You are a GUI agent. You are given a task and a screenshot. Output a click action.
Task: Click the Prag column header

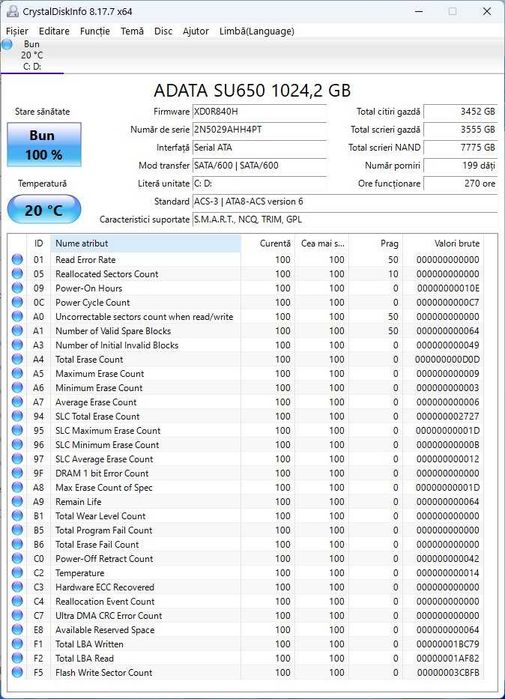375,243
